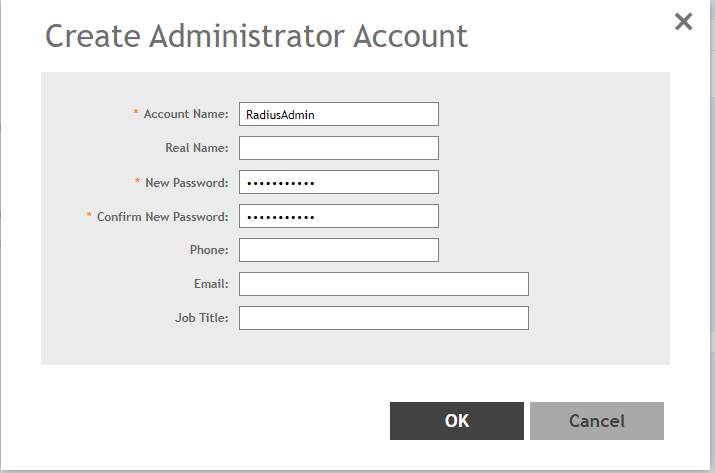Click the Create Administrator Account heading
Image resolution: width=715 pixels, height=473 pixels.
pos(256,36)
